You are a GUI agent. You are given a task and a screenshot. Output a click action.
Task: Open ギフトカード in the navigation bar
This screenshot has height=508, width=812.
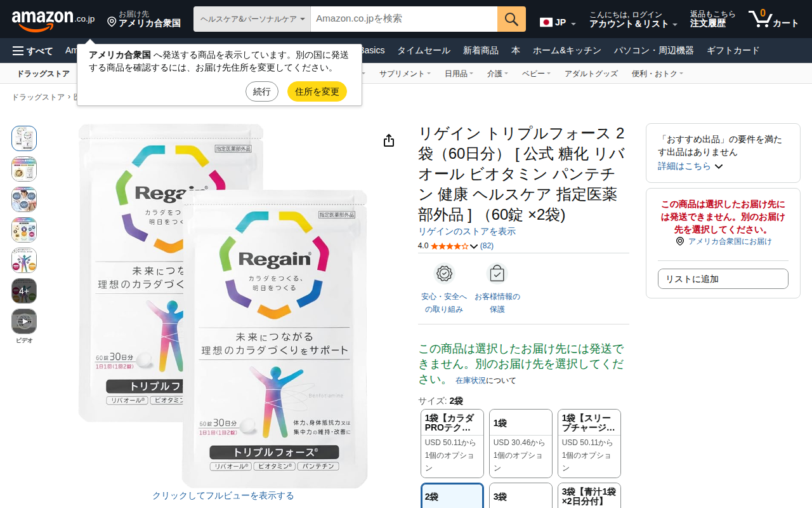click(x=733, y=51)
